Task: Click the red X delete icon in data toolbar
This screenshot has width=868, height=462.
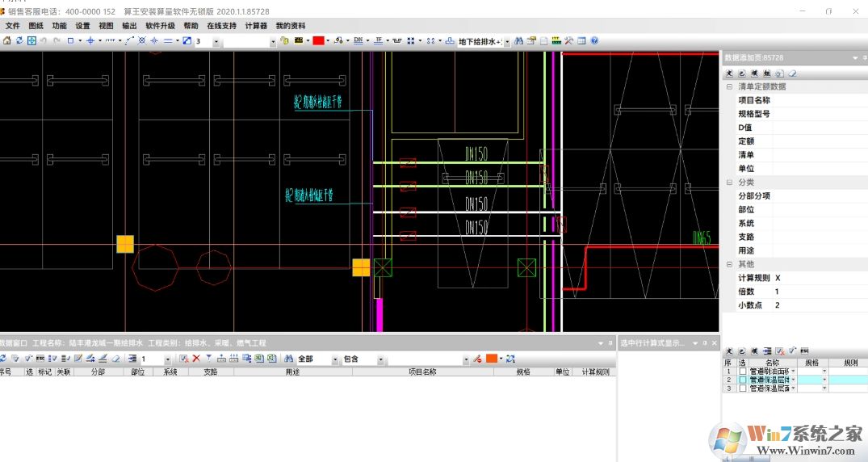Action: (196, 359)
